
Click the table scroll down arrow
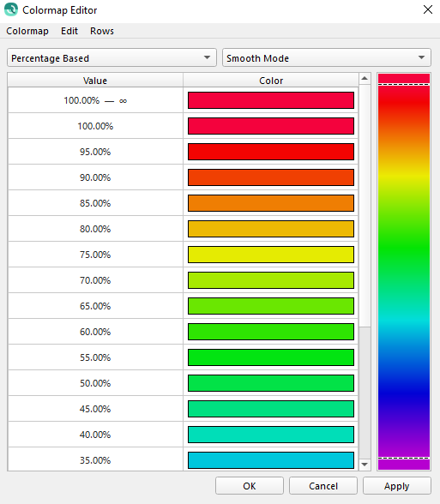pos(365,465)
